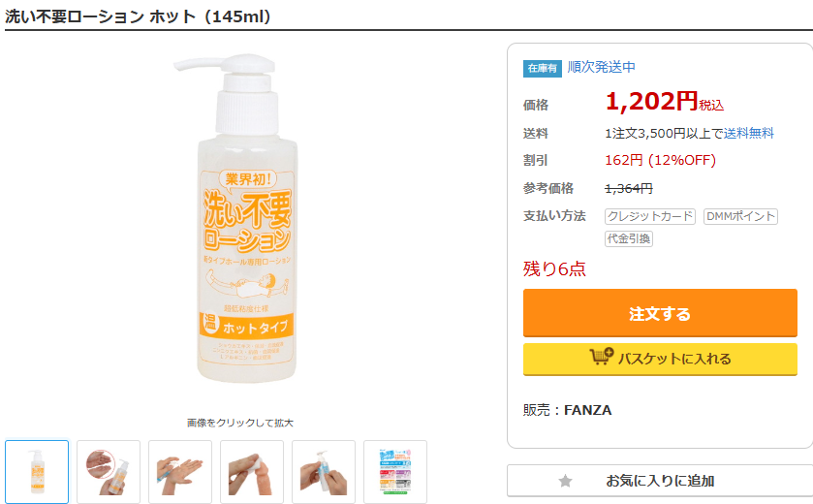Show the fifth thumbnail of hands holding bottle

(324, 472)
